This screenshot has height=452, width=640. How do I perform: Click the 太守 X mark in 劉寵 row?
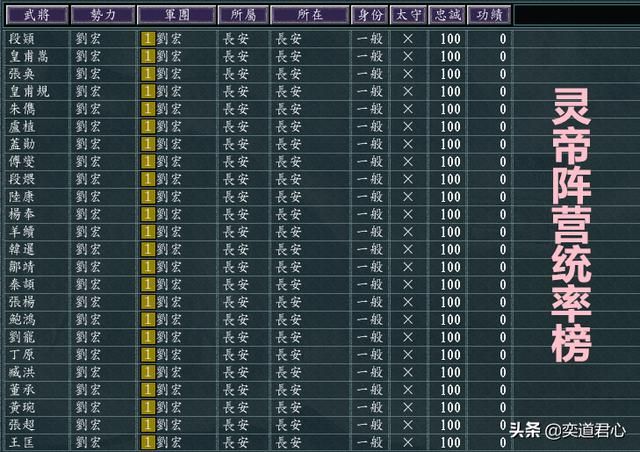[408, 337]
